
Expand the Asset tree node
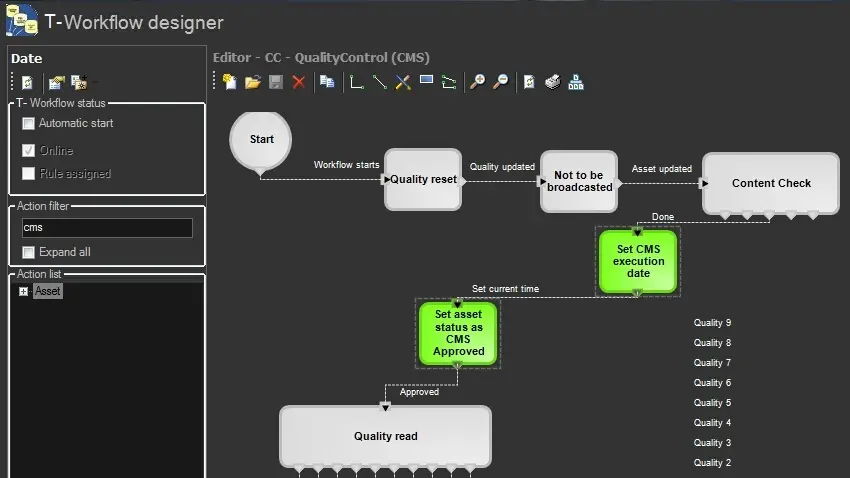(23, 291)
